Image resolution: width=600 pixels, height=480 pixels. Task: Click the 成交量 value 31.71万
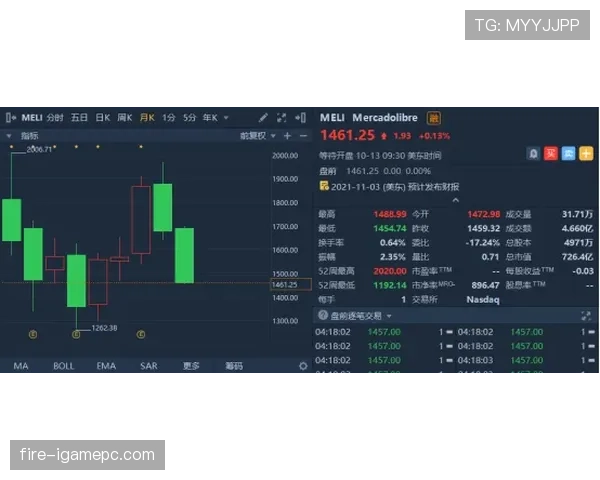[x=577, y=214]
